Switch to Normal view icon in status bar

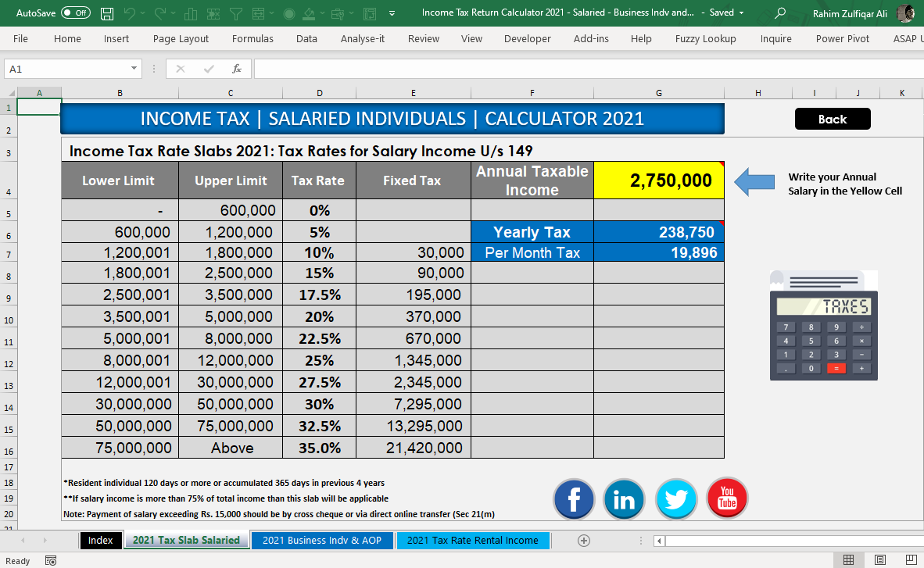[x=849, y=559]
